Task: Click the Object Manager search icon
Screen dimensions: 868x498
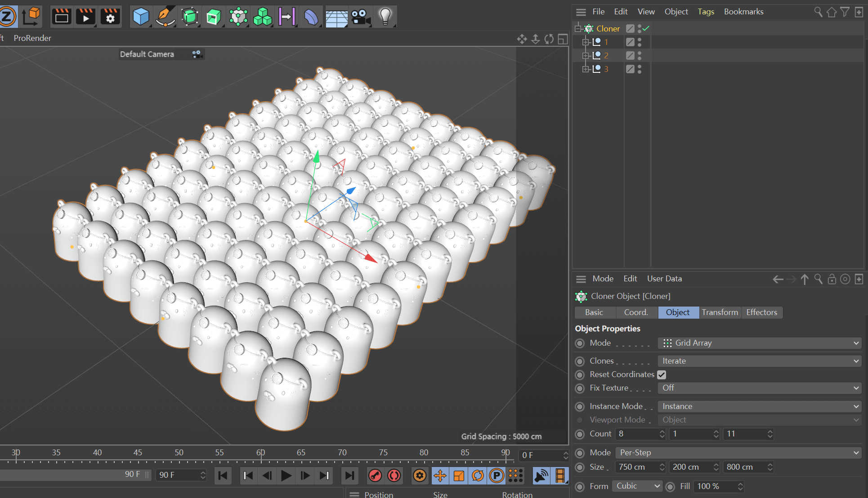Action: [x=818, y=12]
